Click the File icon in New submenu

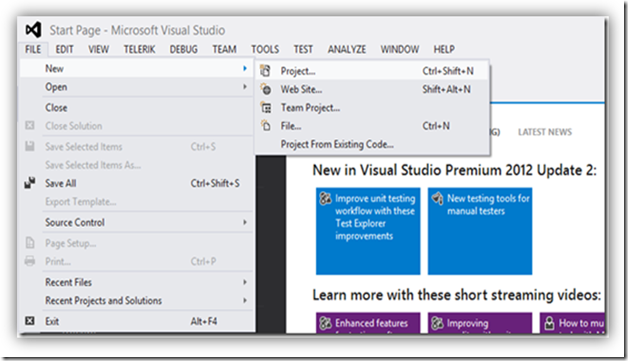[x=266, y=126]
